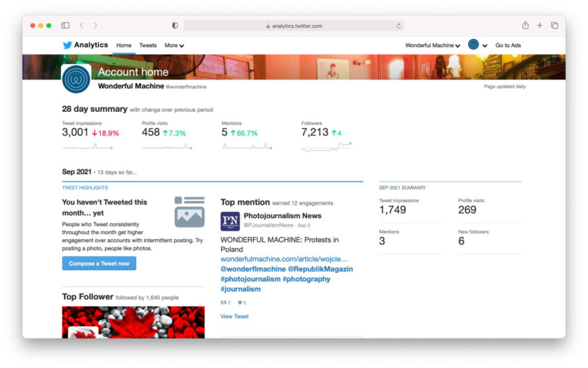Click Compose a Tweet now button
This screenshot has height=368, width=588.
(99, 263)
